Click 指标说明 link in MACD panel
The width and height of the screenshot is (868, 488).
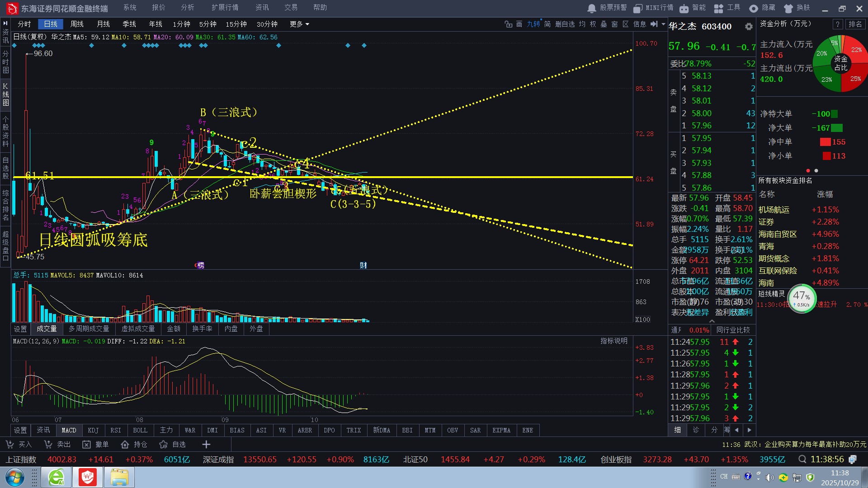coord(613,341)
